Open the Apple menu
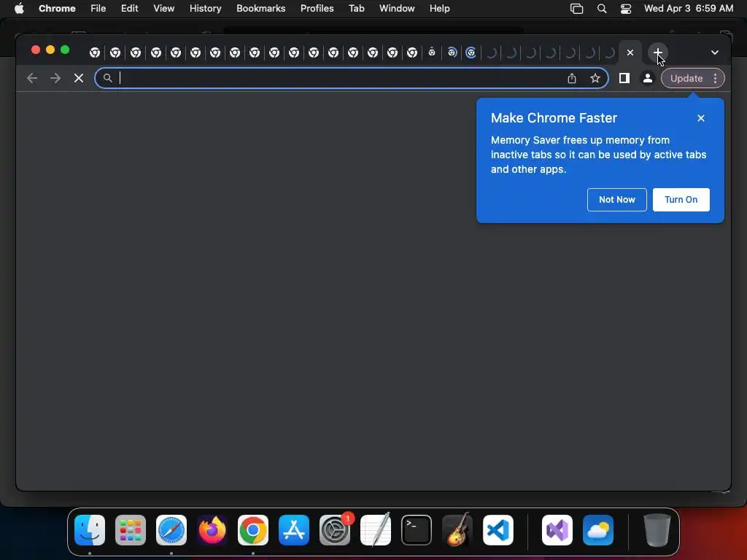 [19, 9]
